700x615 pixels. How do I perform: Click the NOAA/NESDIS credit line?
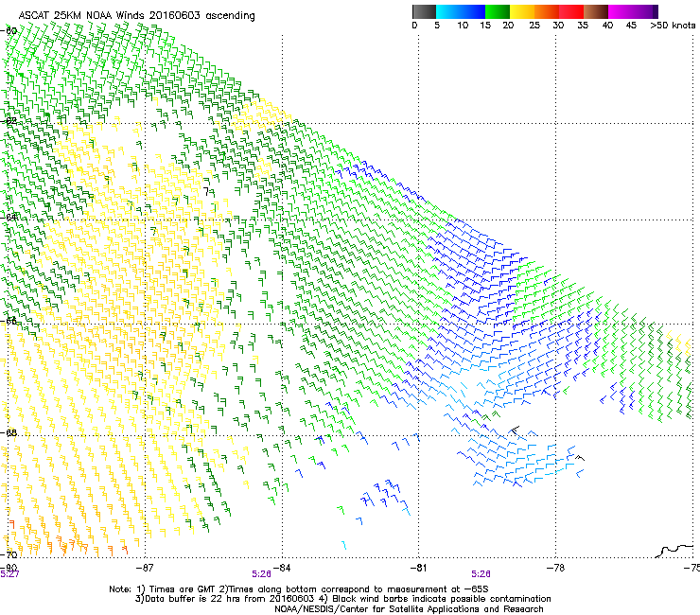tap(409, 609)
